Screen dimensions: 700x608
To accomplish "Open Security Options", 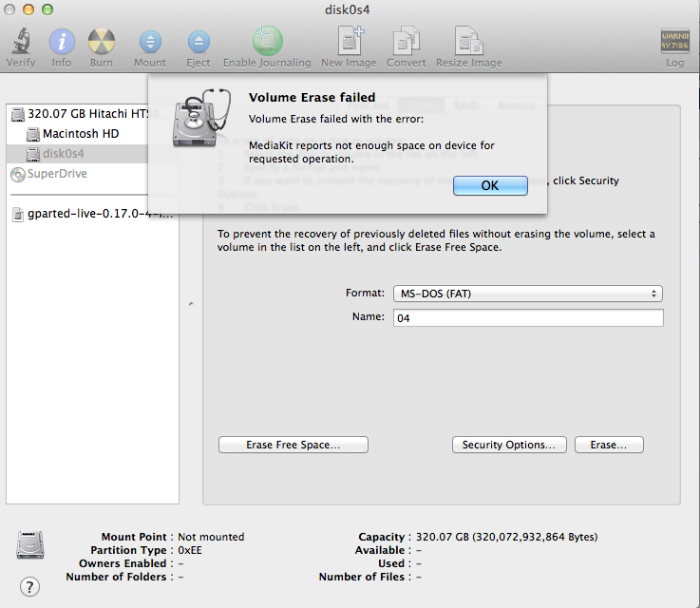I will tap(509, 445).
